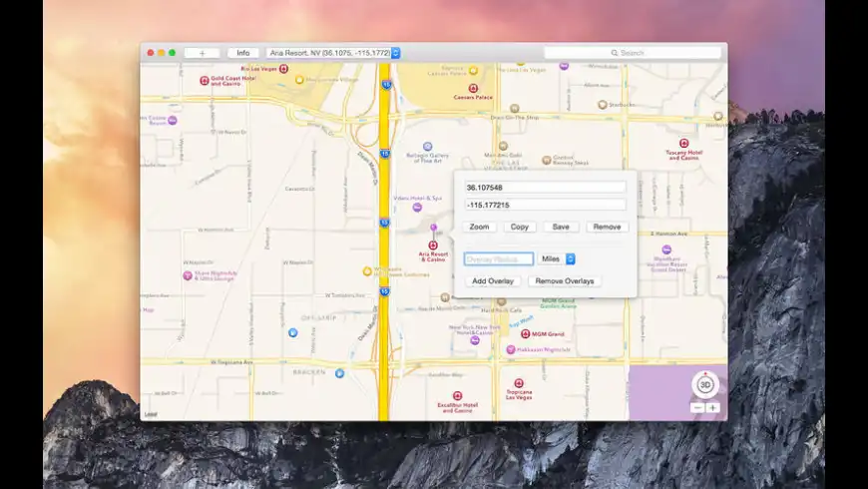Viewport: 868px width, 489px height.
Task: Click the W Tropicana Ave street label
Action: tap(231, 362)
